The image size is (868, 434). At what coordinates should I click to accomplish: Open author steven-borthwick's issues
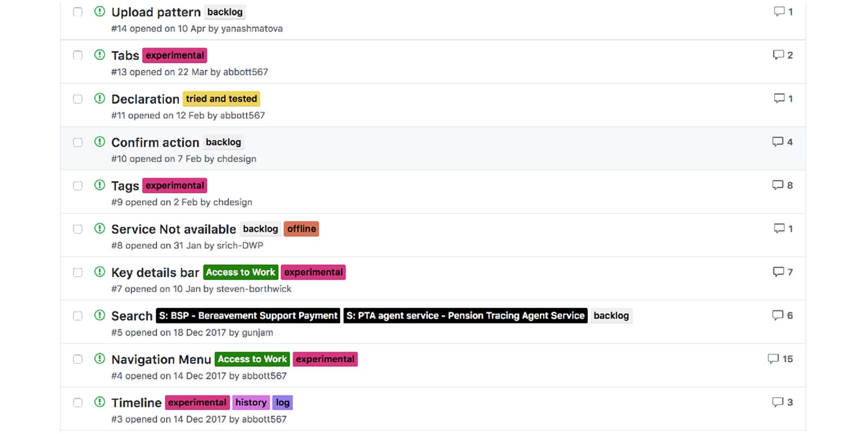(x=254, y=289)
